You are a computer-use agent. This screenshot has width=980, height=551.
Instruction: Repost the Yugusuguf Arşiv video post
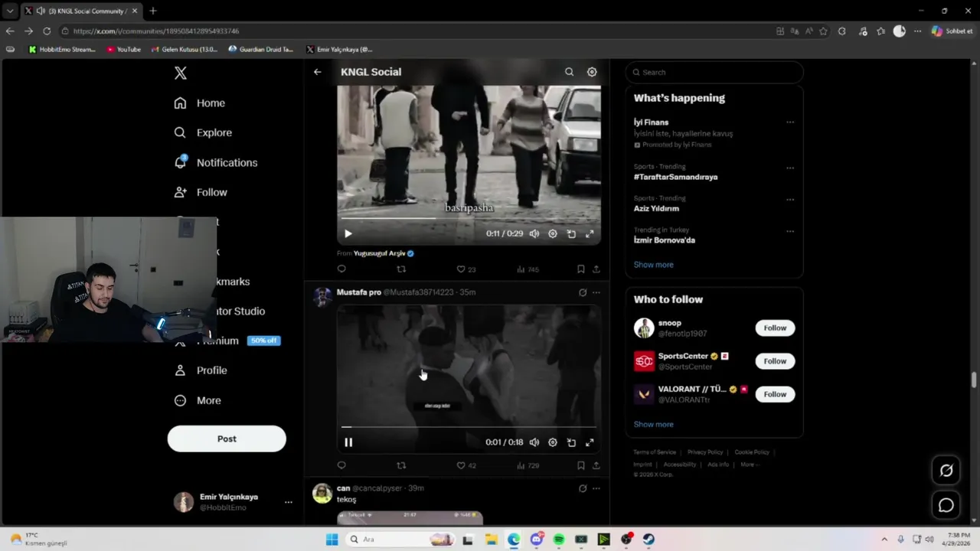[x=401, y=269]
